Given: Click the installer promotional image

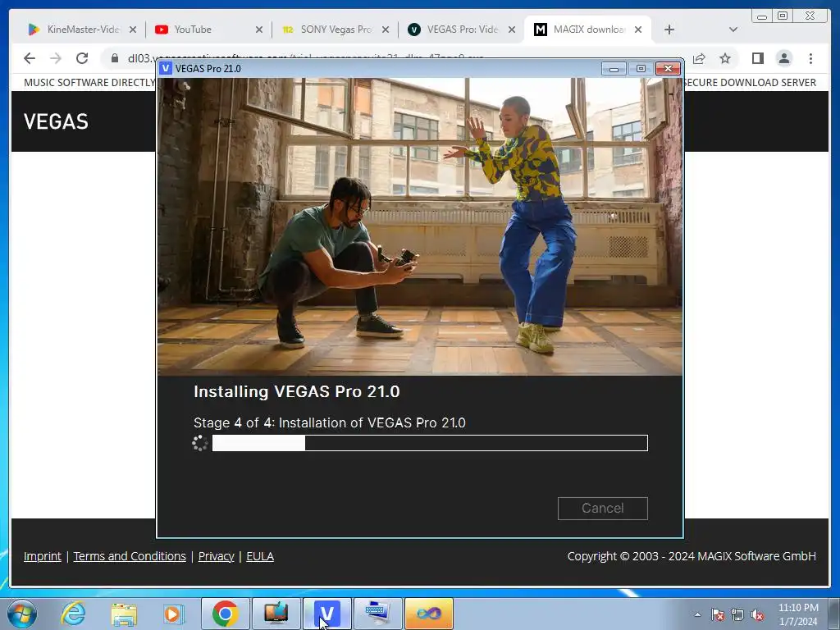Looking at the screenshot, I should 420,226.
